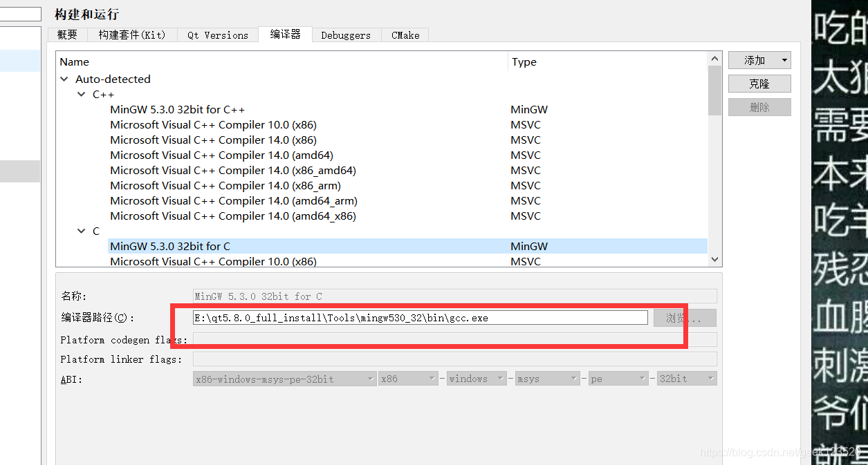Open the x86 architecture dropdown
Image resolution: width=868 pixels, height=465 pixels.
tap(408, 379)
